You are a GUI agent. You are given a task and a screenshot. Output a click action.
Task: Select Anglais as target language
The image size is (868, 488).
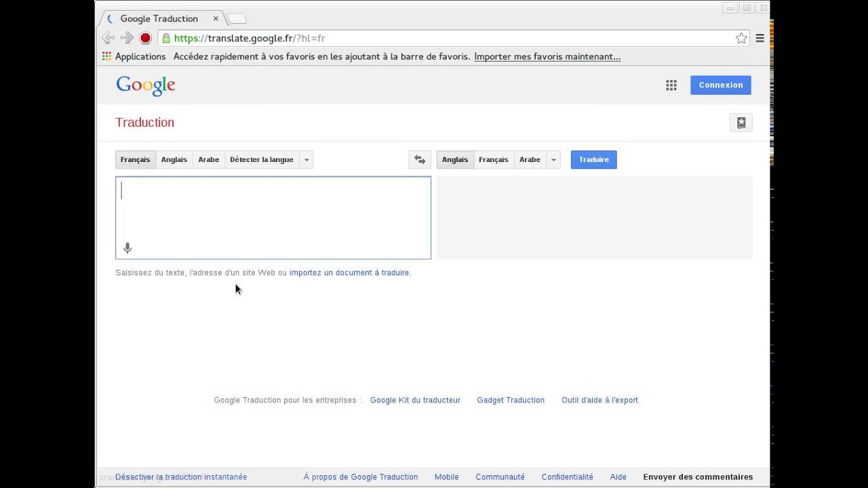[455, 159]
